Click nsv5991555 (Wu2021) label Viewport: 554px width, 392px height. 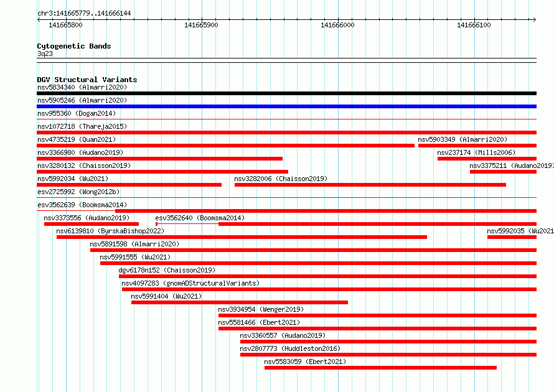click(x=135, y=257)
